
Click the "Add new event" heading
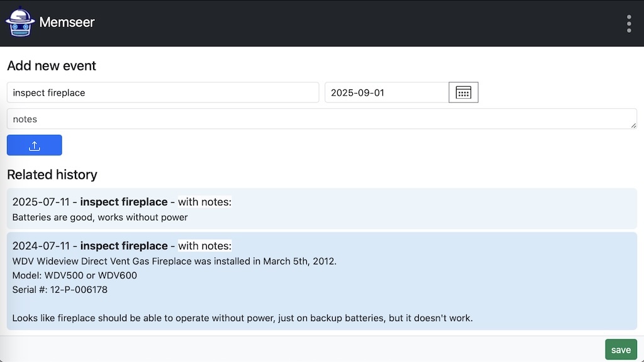pos(52,66)
